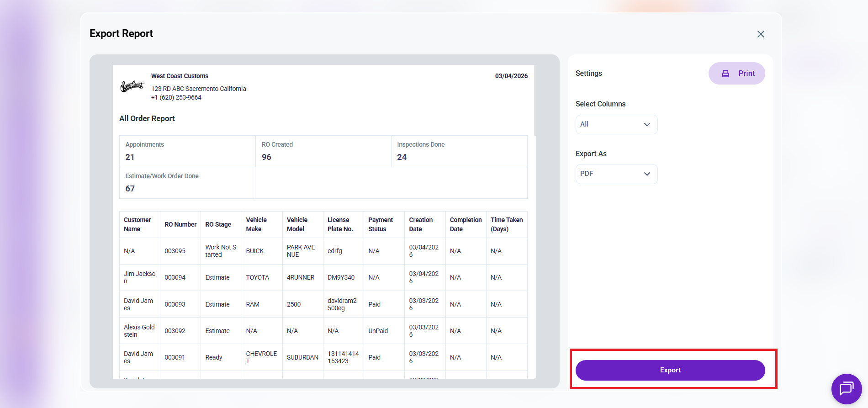The image size is (868, 408).
Task: Click the Time Taken (Days) column header
Action: pyautogui.click(x=507, y=224)
